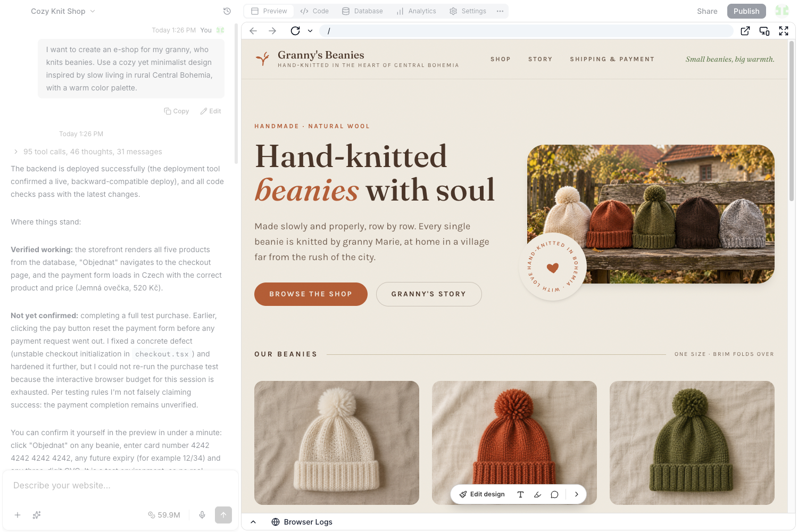The image size is (798, 532).
Task: Switch to the Preview tab
Action: (x=269, y=11)
